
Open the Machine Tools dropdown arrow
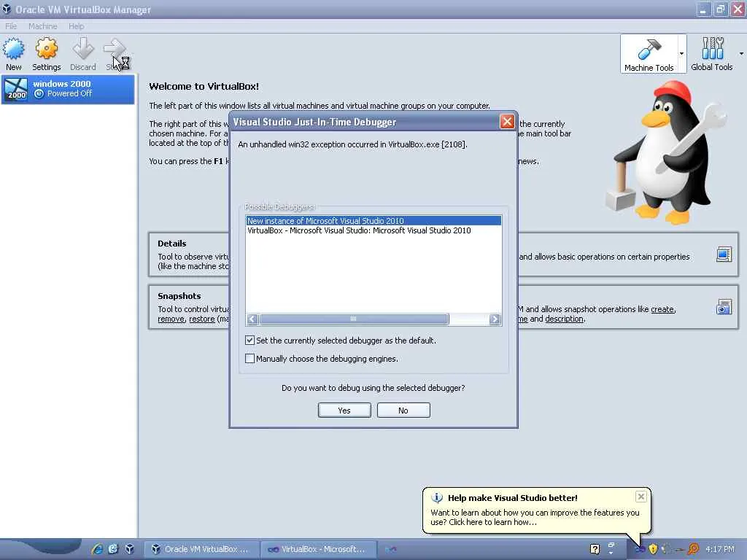pyautogui.click(x=681, y=53)
